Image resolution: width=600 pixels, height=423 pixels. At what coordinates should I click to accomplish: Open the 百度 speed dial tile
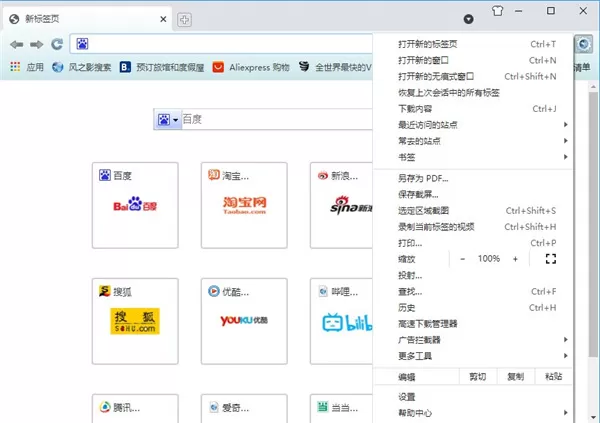tap(135, 205)
